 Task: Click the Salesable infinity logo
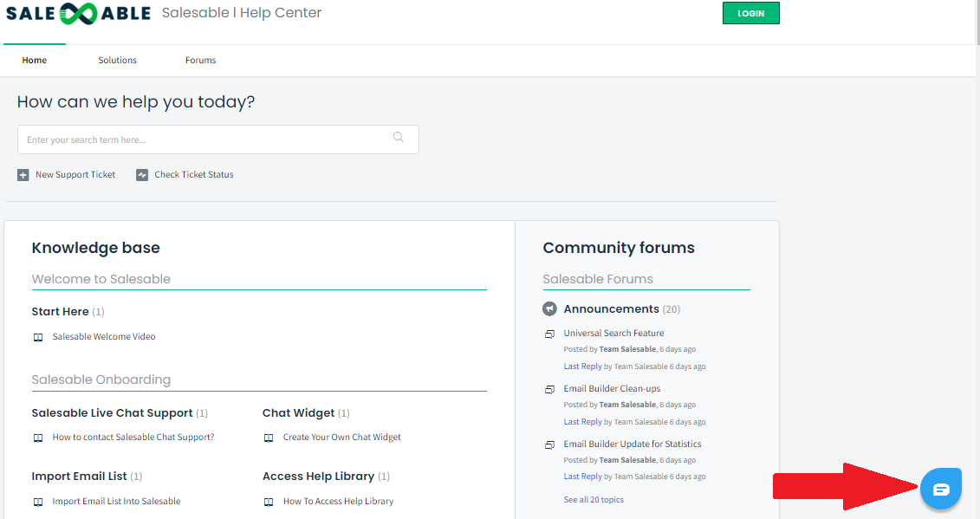[x=78, y=13]
